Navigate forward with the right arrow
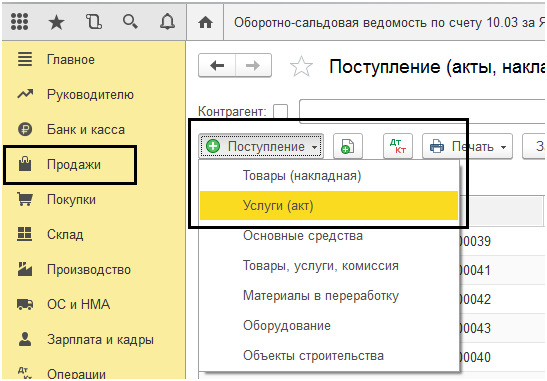The height and width of the screenshot is (381, 547). (x=253, y=66)
